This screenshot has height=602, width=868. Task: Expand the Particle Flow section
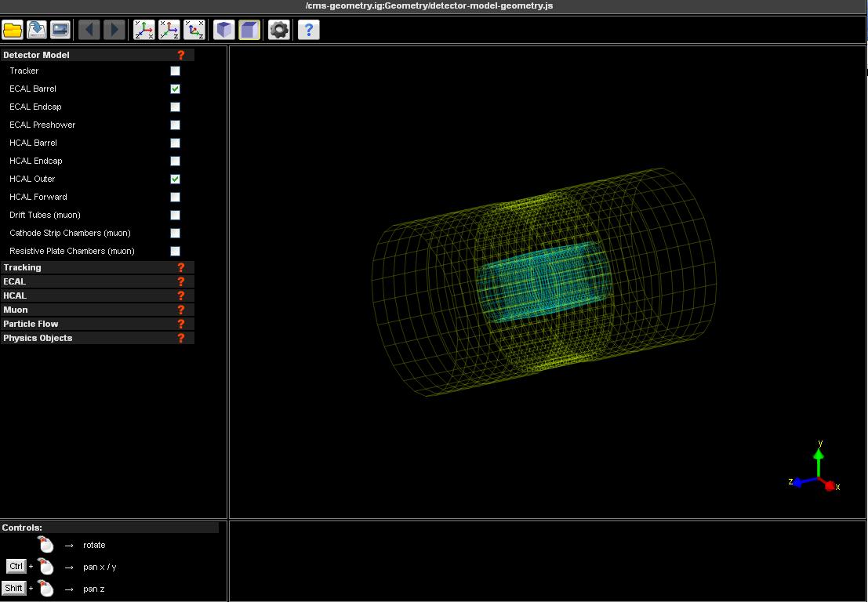click(x=31, y=324)
